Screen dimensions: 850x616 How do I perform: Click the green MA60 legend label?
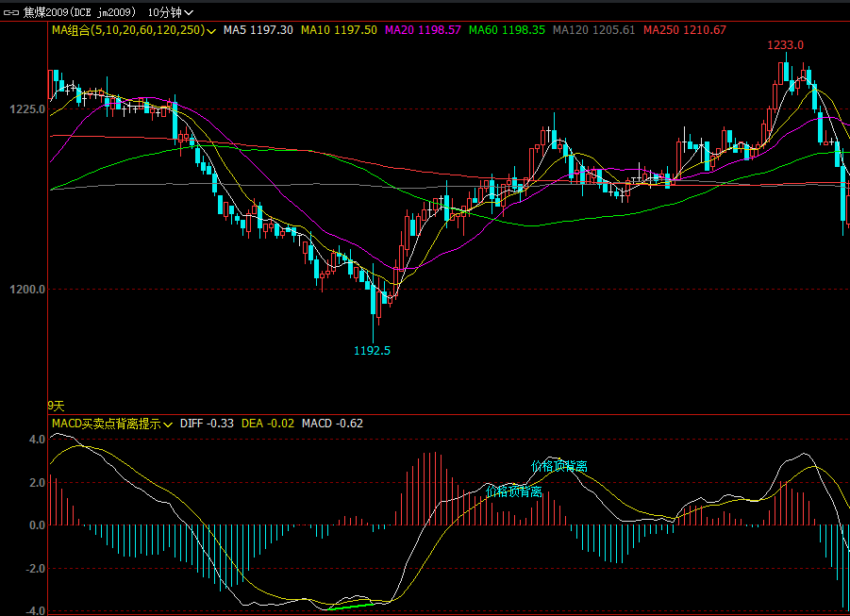pos(507,30)
